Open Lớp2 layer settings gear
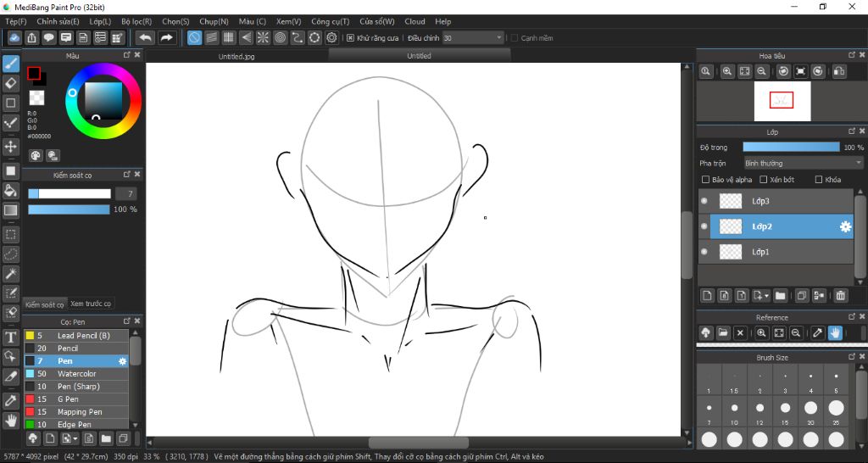The height and width of the screenshot is (463, 868). 845,226
